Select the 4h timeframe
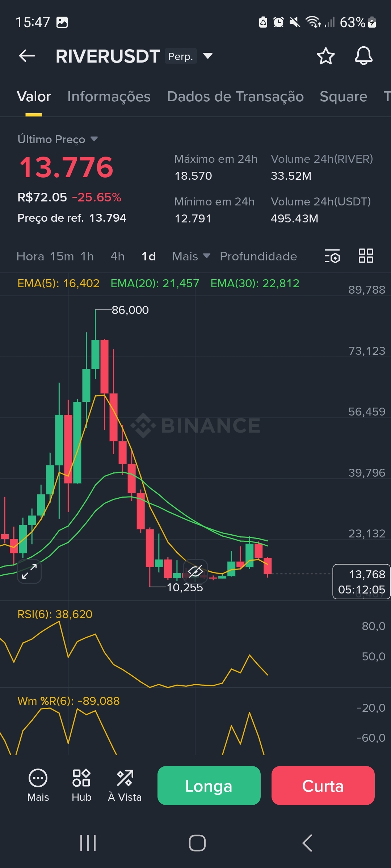This screenshot has width=391, height=868. (118, 256)
